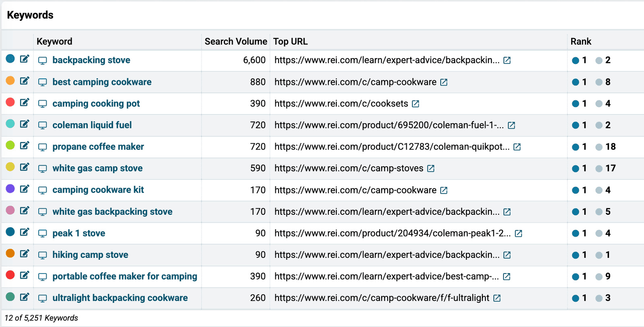Click yellow color dot for white gas camp stove

[10, 167]
